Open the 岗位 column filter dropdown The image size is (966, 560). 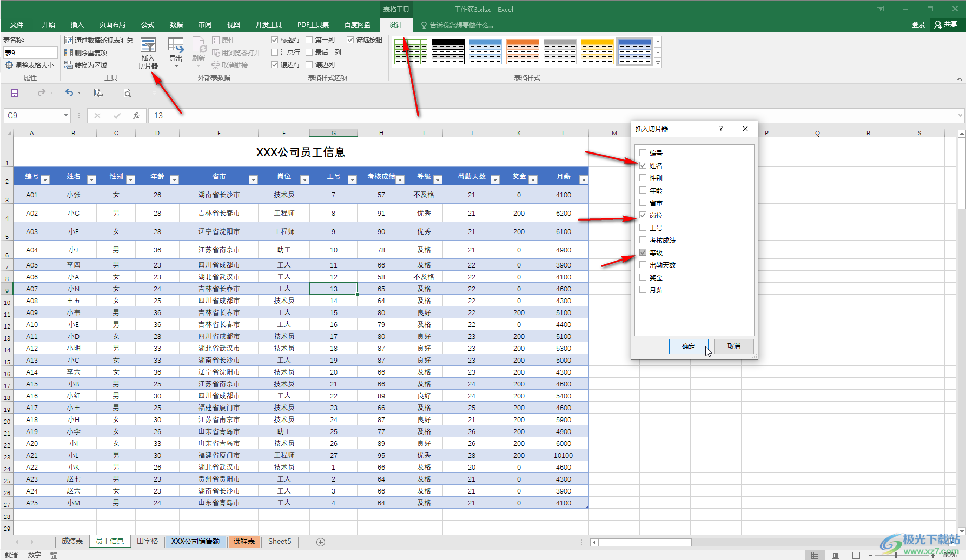point(305,180)
